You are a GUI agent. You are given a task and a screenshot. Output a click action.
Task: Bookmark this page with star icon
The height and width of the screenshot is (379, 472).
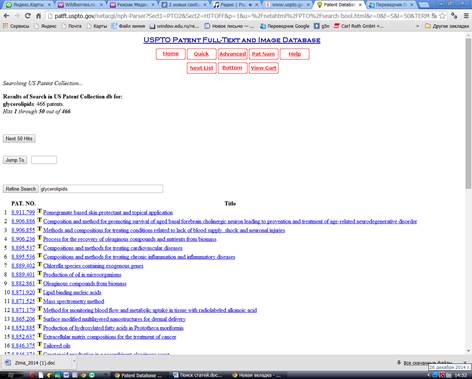[442, 16]
